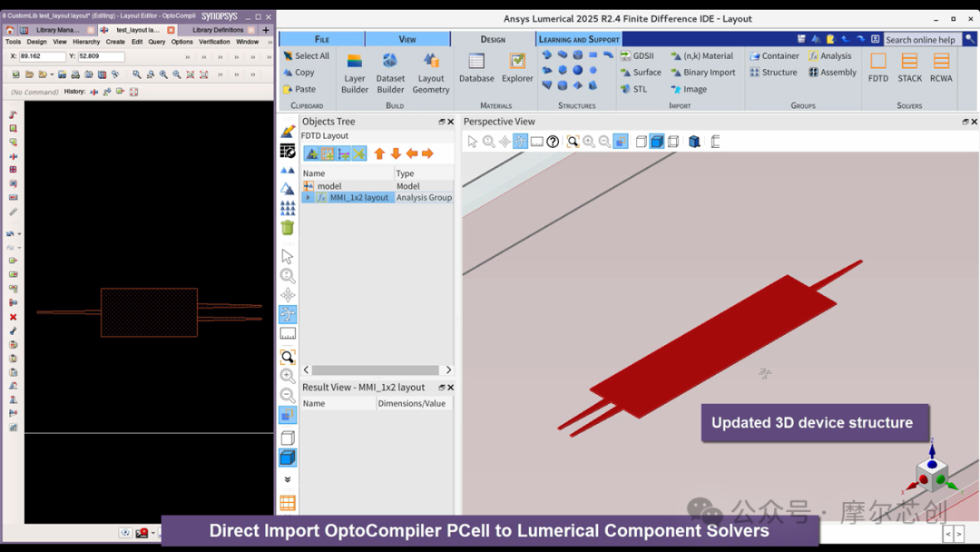The width and height of the screenshot is (980, 552).
Task: Move object right in tree hierarchy
Action: tap(427, 153)
